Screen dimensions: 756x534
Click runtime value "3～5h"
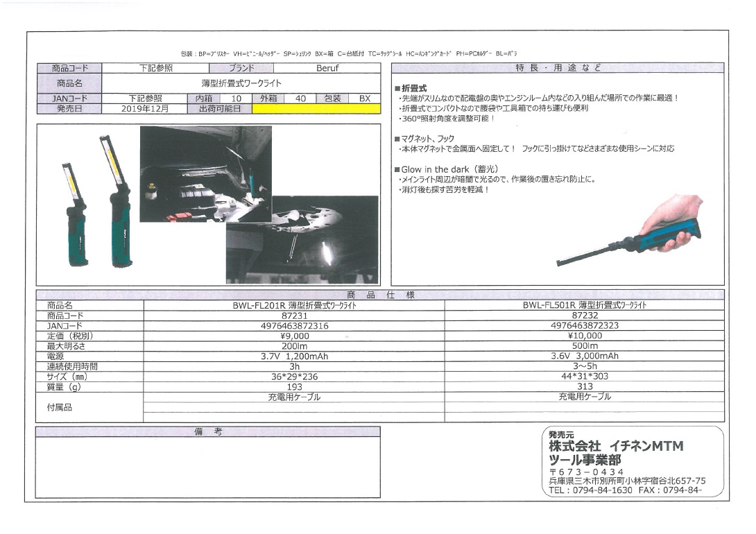click(585, 366)
